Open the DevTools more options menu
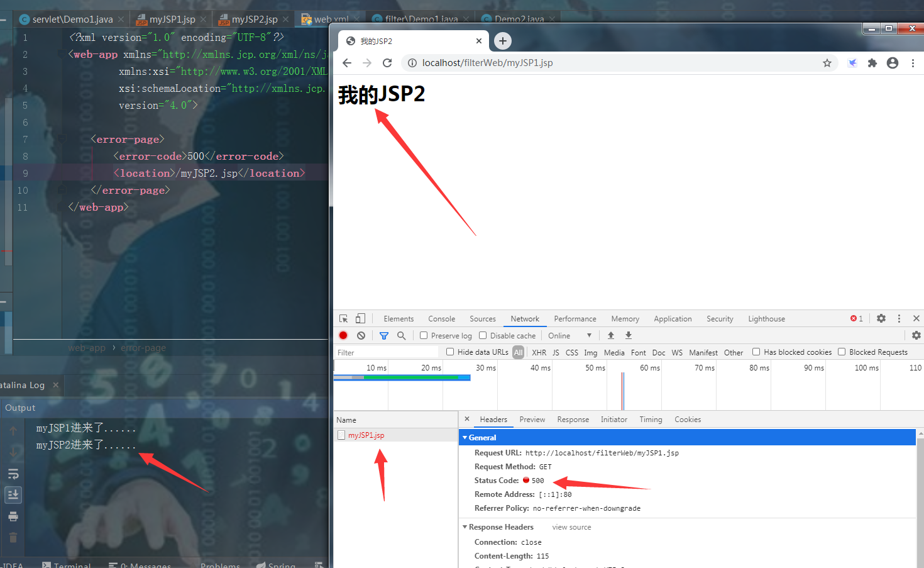 899,318
